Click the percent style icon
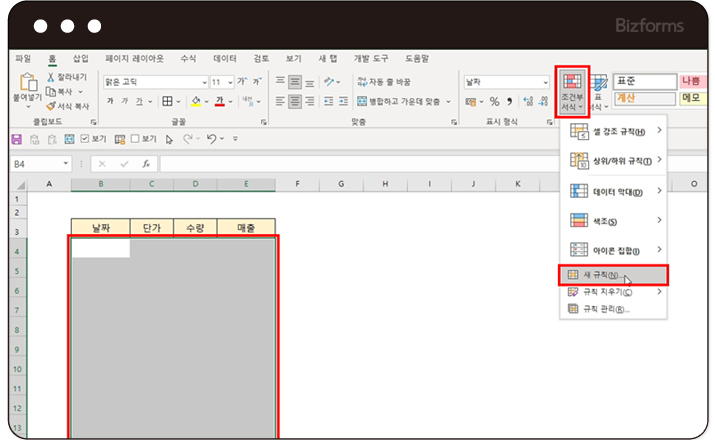The width and height of the screenshot is (715, 440). pos(494,101)
